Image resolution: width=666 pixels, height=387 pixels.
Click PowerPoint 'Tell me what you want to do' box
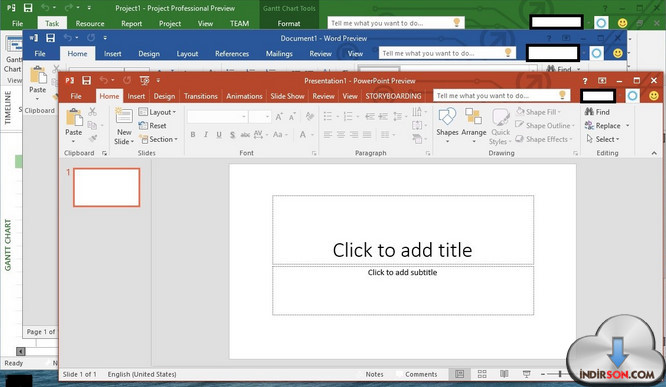coord(501,96)
